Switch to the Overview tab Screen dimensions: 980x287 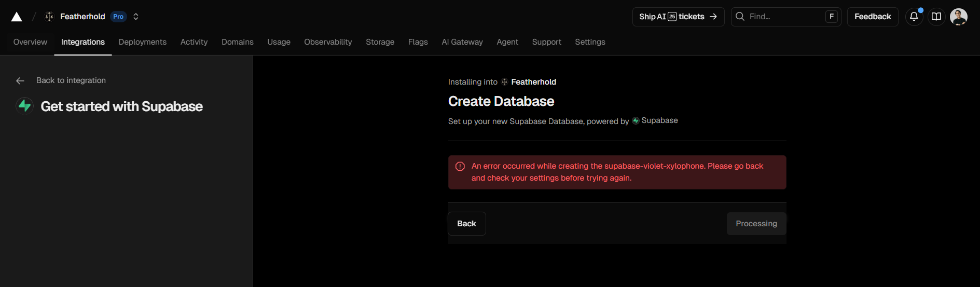point(30,42)
